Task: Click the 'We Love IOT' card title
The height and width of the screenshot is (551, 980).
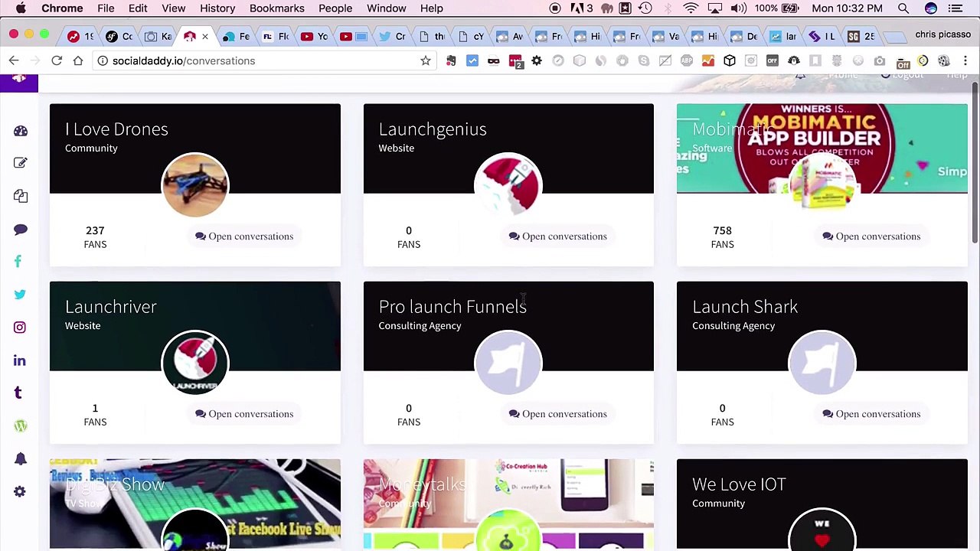Action: (739, 484)
